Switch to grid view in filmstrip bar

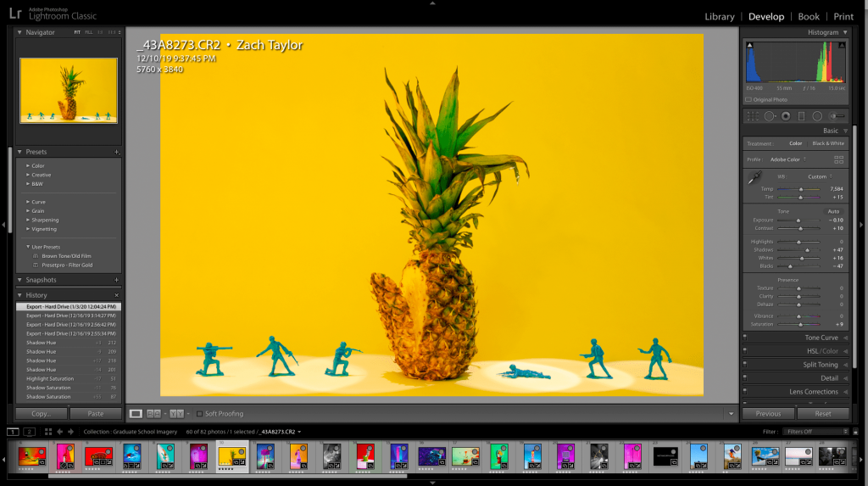click(48, 432)
